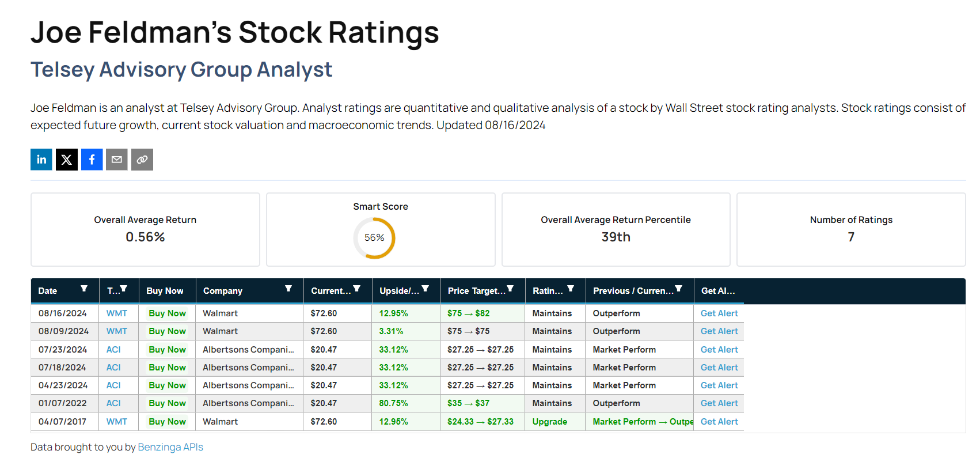Click Buy Now in 01/07/2022 row
980x473 pixels.
pyautogui.click(x=167, y=403)
